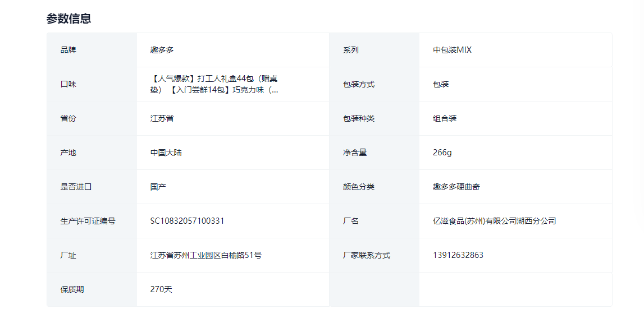Select the 净含量 label
Viewport: 644px width, 323px height.
click(x=355, y=153)
